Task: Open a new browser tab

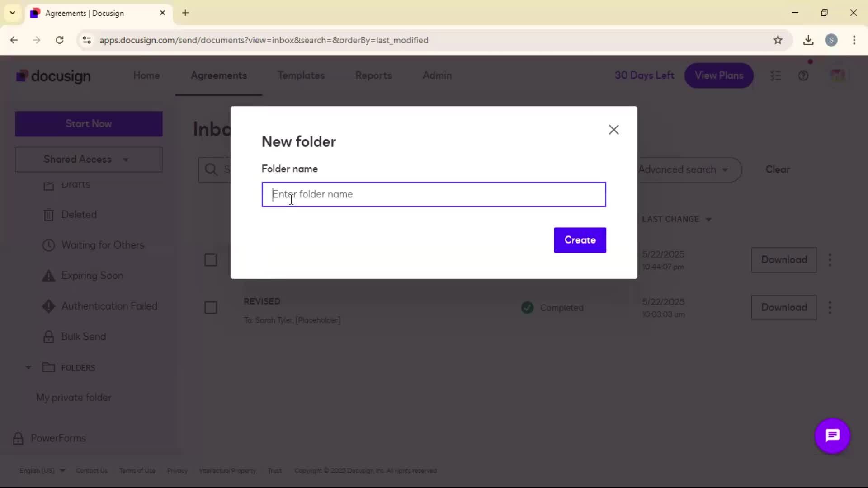Action: pyautogui.click(x=185, y=13)
